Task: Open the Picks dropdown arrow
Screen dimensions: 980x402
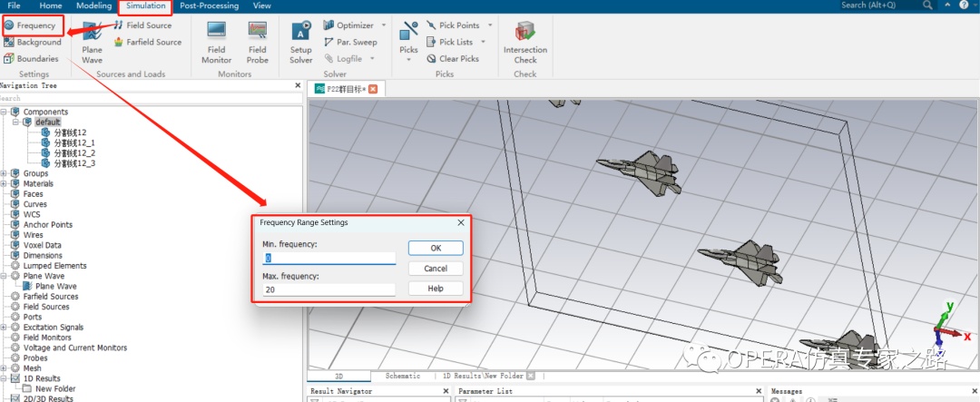Action: [x=408, y=60]
